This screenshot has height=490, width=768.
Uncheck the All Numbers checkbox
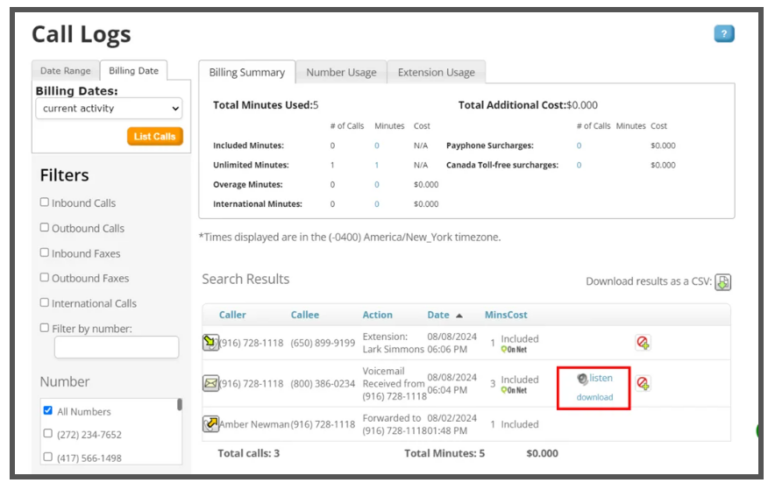click(x=48, y=410)
